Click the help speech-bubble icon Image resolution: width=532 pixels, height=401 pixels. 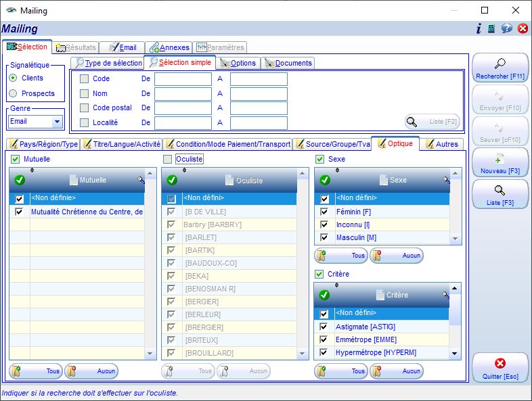[x=506, y=28]
